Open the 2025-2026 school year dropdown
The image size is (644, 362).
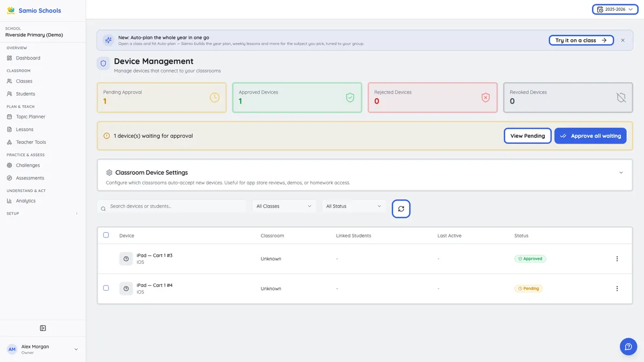coord(614,9)
